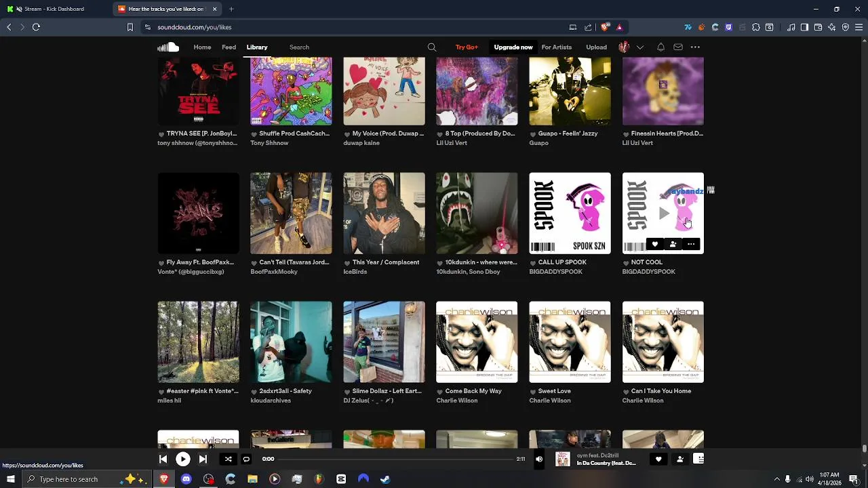
Task: Like the hovered NOT COOL track
Action: pos(654,244)
